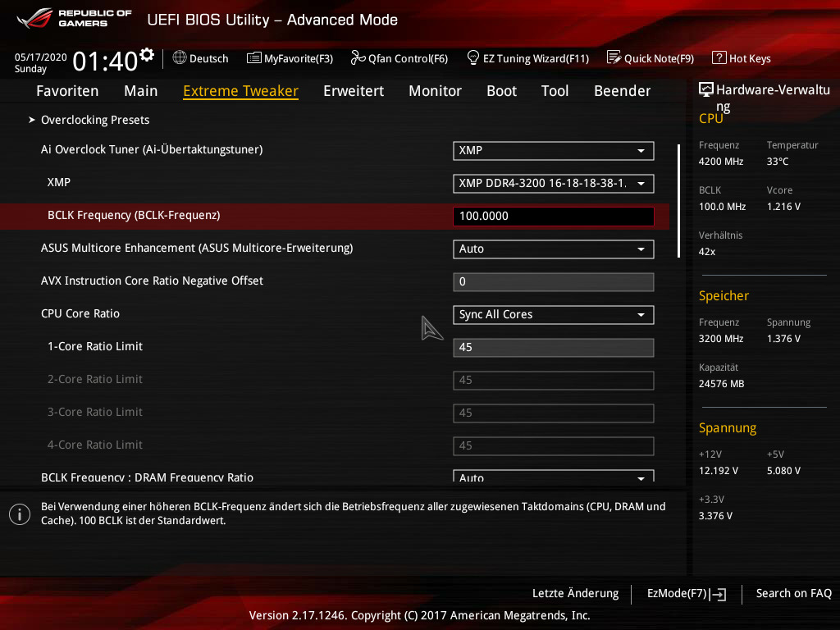Click the 05/17/2020 date text
This screenshot has height=630, width=840.
click(41, 57)
